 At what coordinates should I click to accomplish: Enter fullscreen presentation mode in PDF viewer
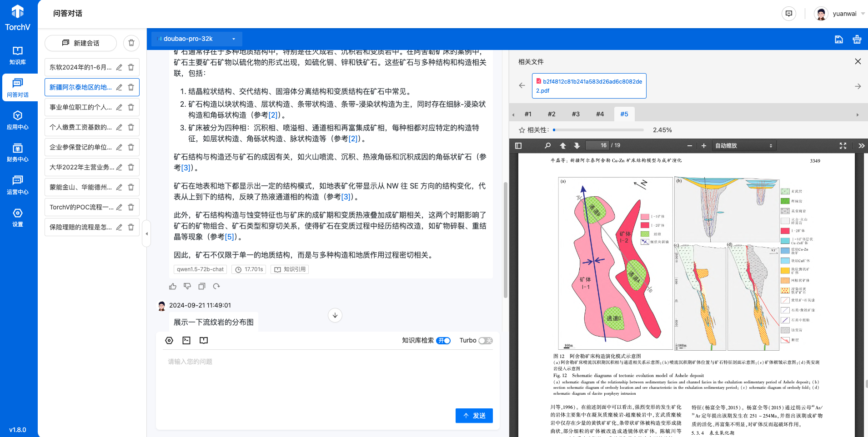843,146
